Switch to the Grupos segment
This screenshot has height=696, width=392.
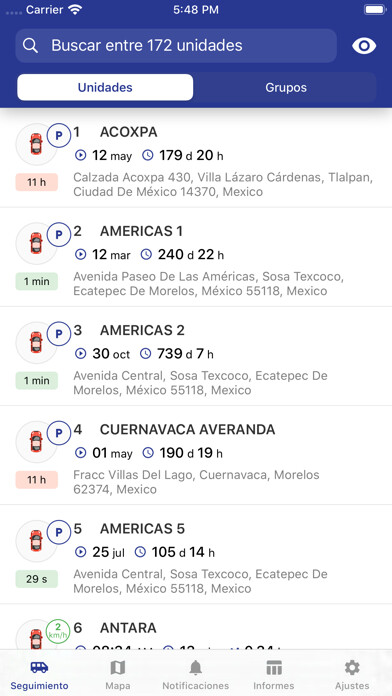286,87
